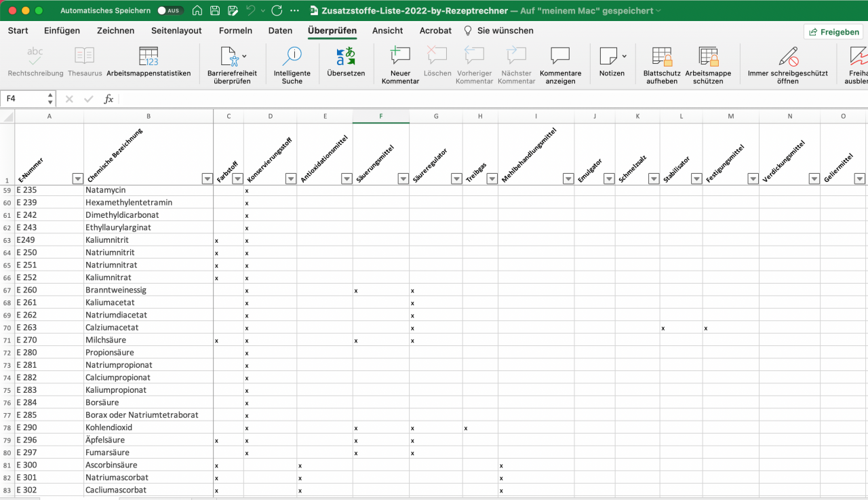Viewport: 868px width, 500px height.
Task: Insert a Neuer Kommentar
Action: [399, 64]
